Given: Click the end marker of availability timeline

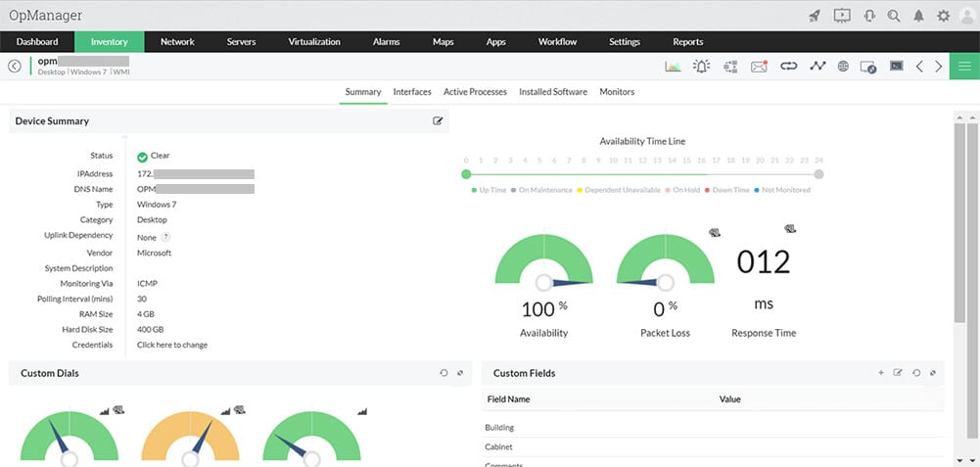Looking at the screenshot, I should (x=818, y=174).
